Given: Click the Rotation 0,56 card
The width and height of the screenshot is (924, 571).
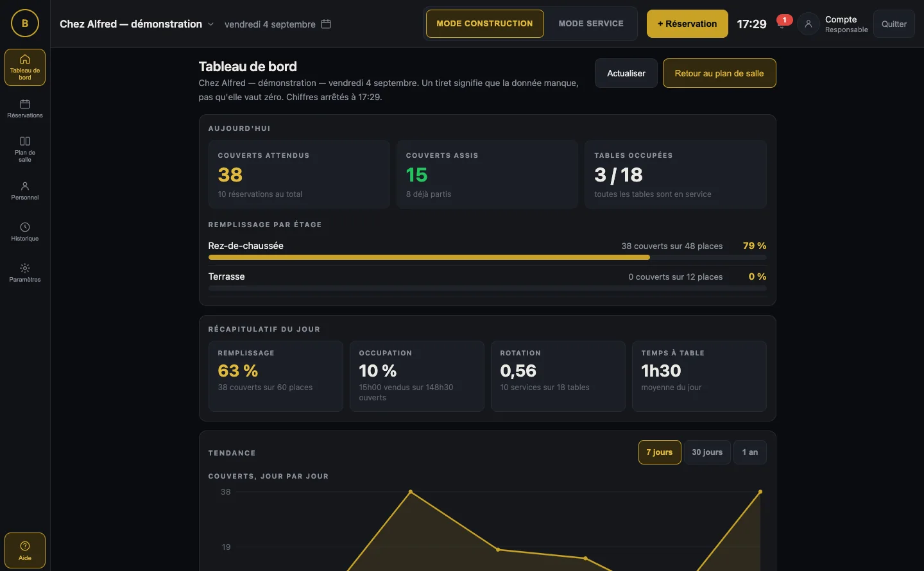Looking at the screenshot, I should pos(558,376).
